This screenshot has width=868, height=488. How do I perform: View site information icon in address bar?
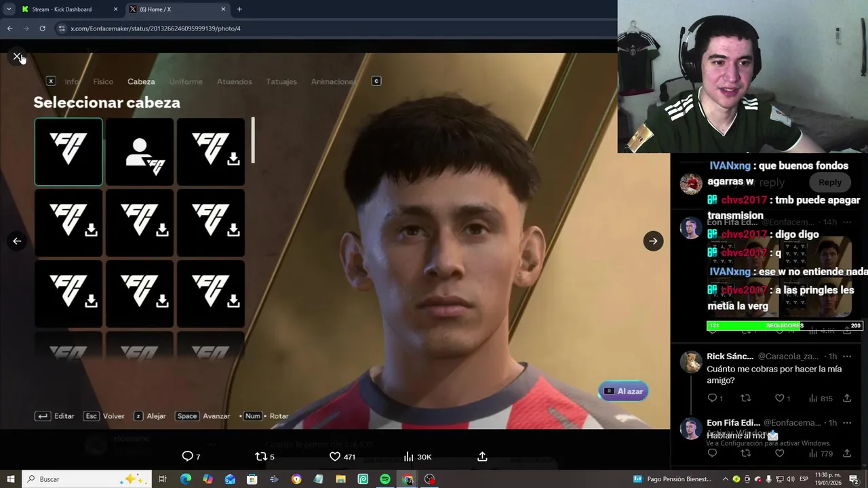pyautogui.click(x=62, y=28)
